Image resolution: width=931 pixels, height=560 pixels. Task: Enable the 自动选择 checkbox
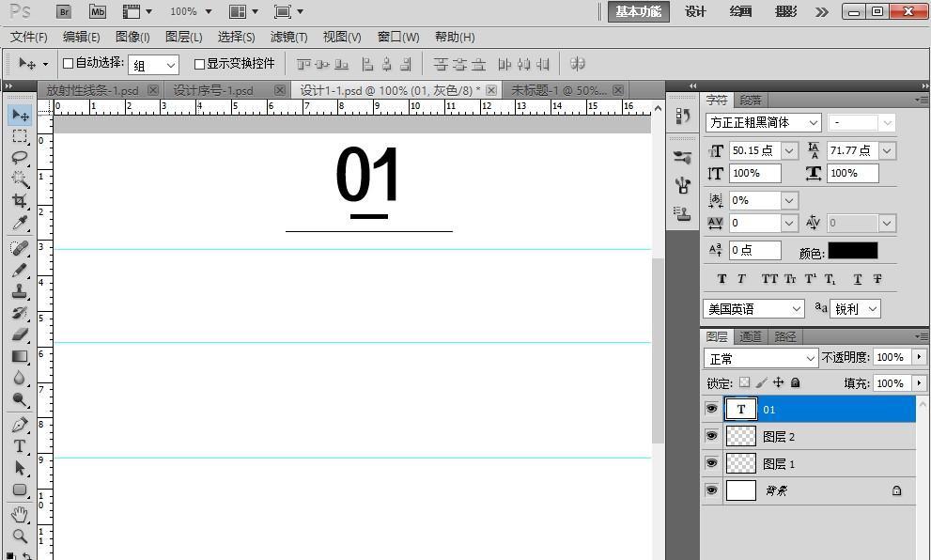tap(68, 64)
